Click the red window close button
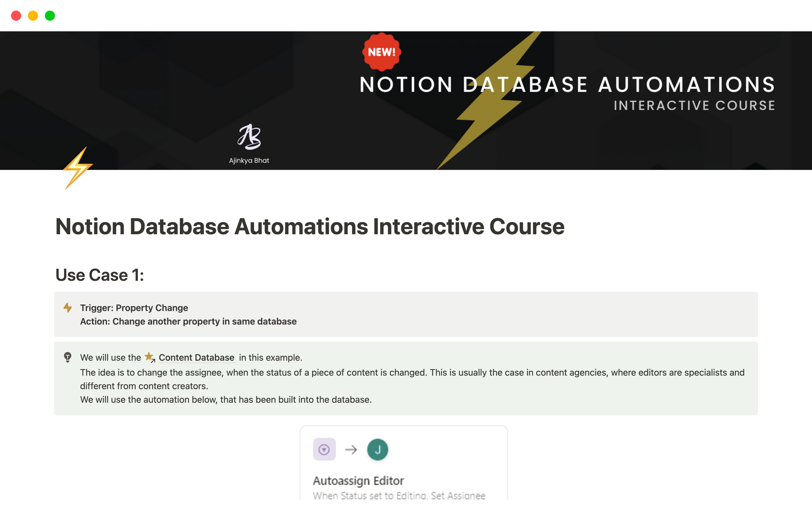 click(x=16, y=16)
